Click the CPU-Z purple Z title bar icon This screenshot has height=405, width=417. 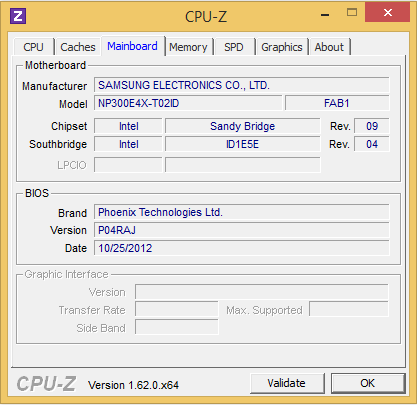18,15
